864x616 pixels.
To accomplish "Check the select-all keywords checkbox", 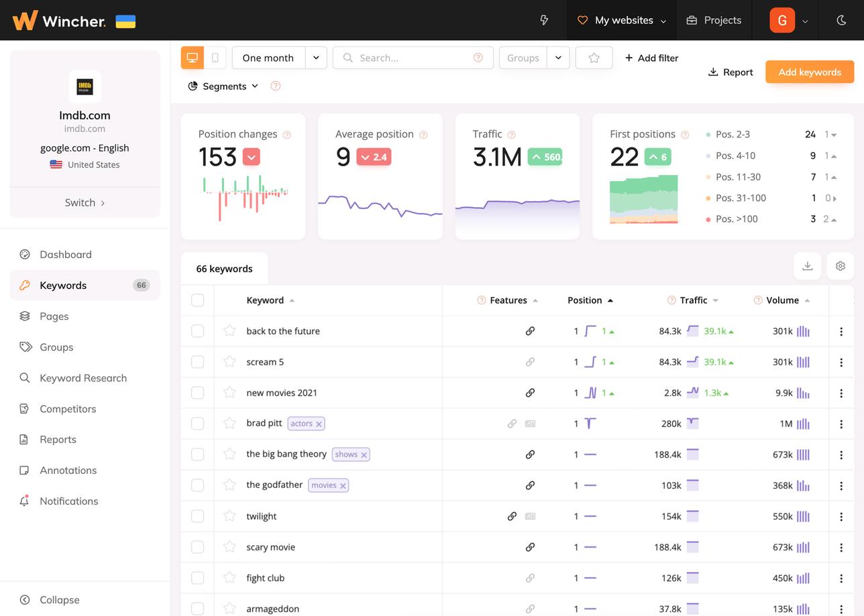I will (x=197, y=300).
